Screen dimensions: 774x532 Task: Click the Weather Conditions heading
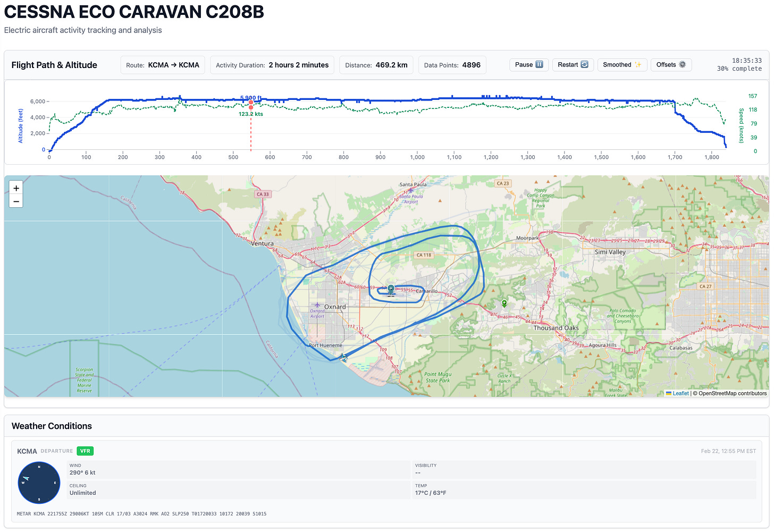coord(52,426)
